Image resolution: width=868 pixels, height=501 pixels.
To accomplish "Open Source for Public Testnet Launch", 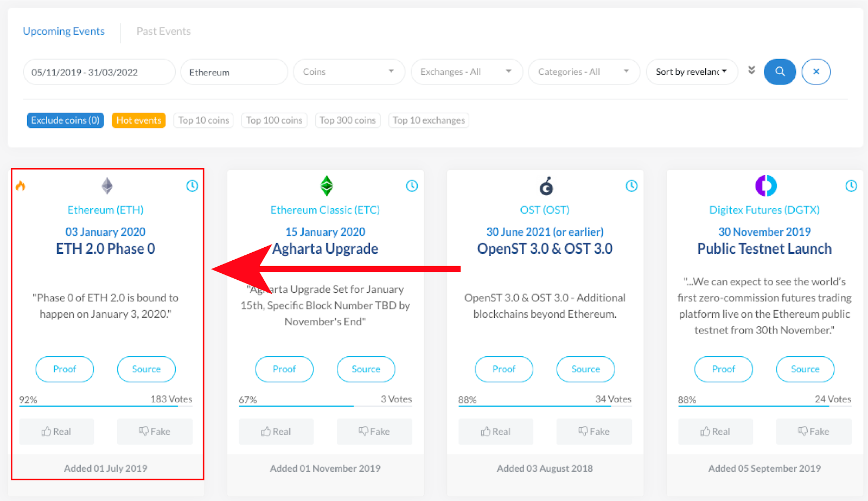I will pyautogui.click(x=806, y=369).
